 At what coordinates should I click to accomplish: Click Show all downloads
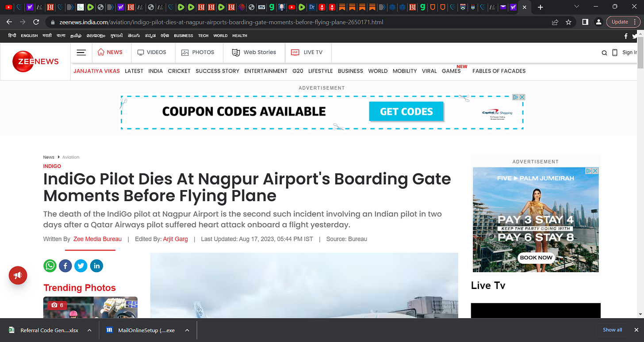pos(613,330)
